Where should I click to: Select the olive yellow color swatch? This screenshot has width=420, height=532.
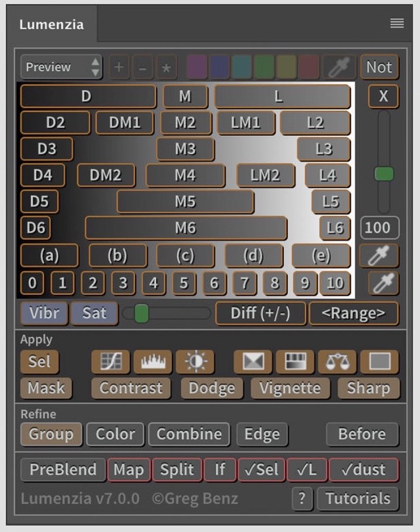point(286,67)
